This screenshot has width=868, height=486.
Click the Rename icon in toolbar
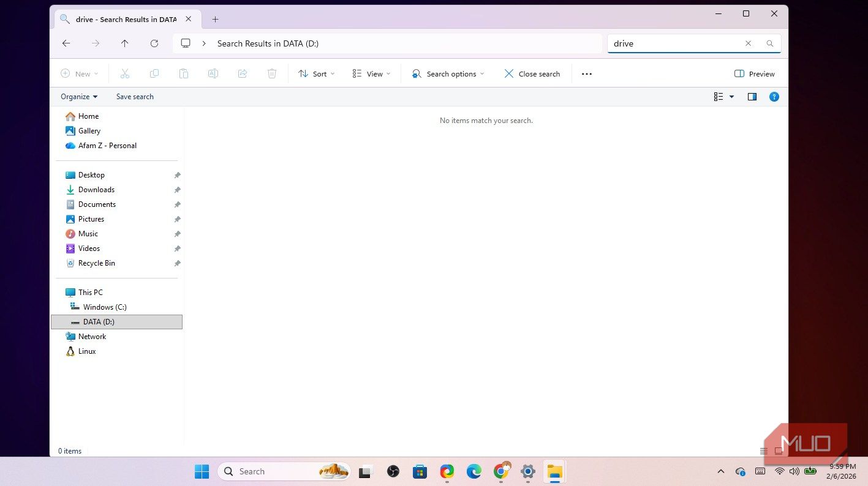pyautogui.click(x=213, y=73)
